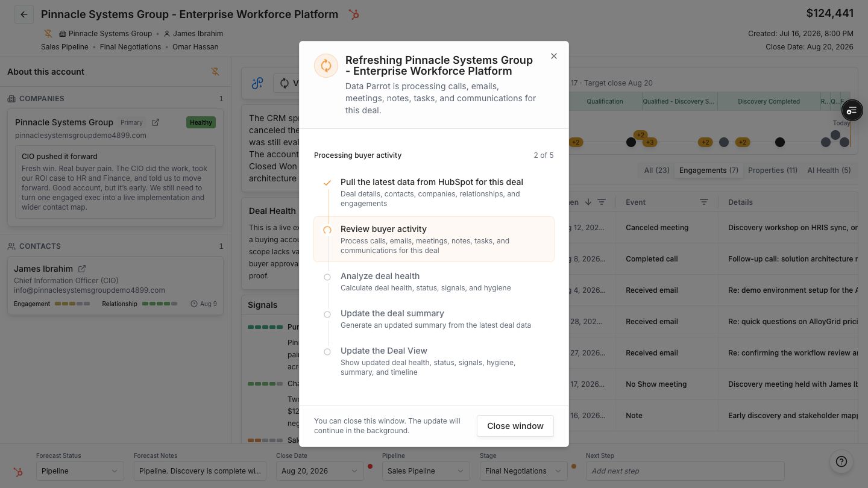Click the Relationship score bar for James Ibrahim

tap(160, 304)
